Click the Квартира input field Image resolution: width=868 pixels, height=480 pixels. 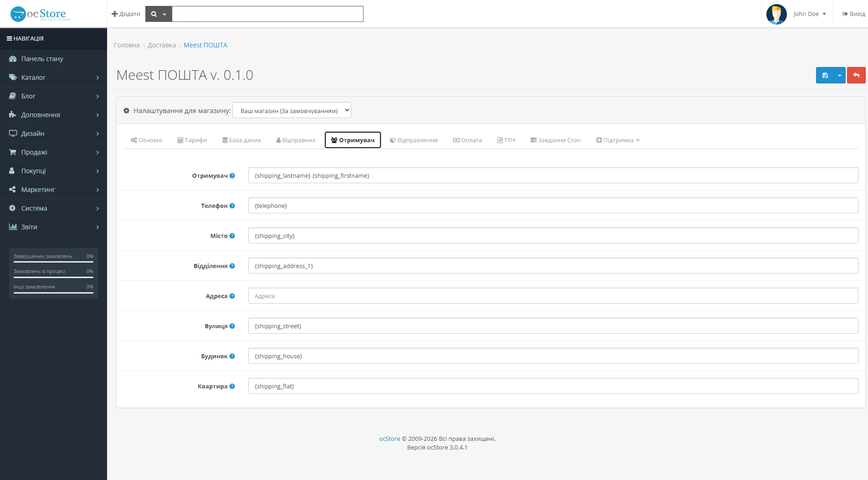coord(553,386)
